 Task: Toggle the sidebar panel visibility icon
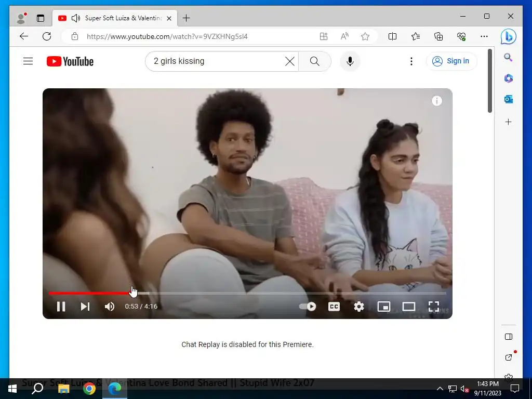(509, 337)
